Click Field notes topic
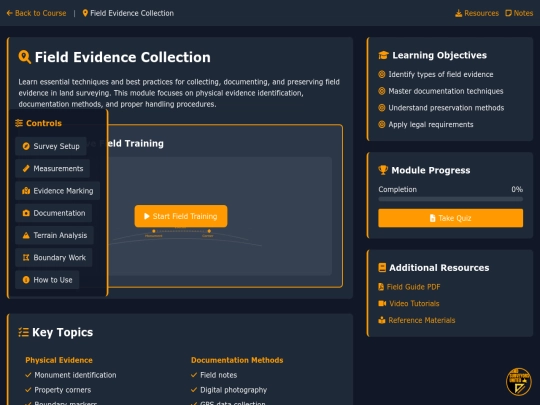540x405 pixels. pos(219,375)
